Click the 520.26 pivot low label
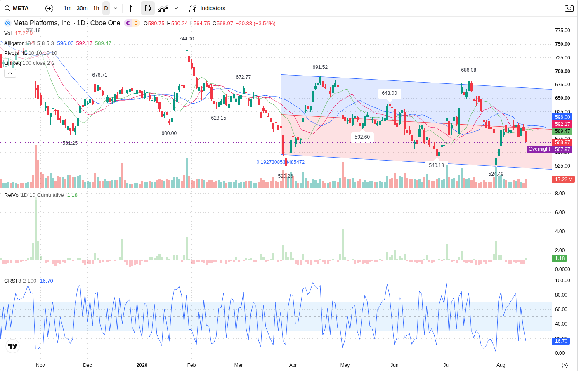The height and width of the screenshot is (392, 586). [286, 176]
